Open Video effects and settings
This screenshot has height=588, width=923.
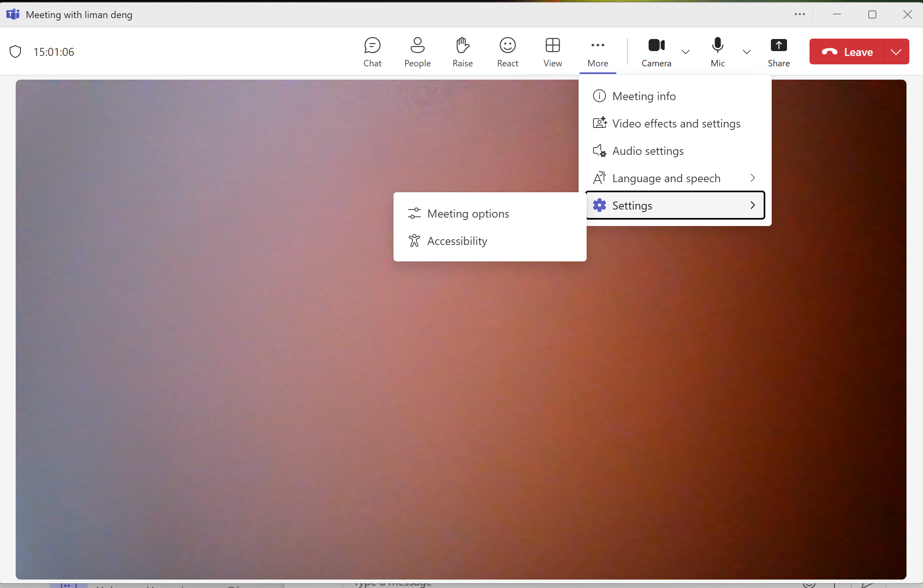click(675, 123)
